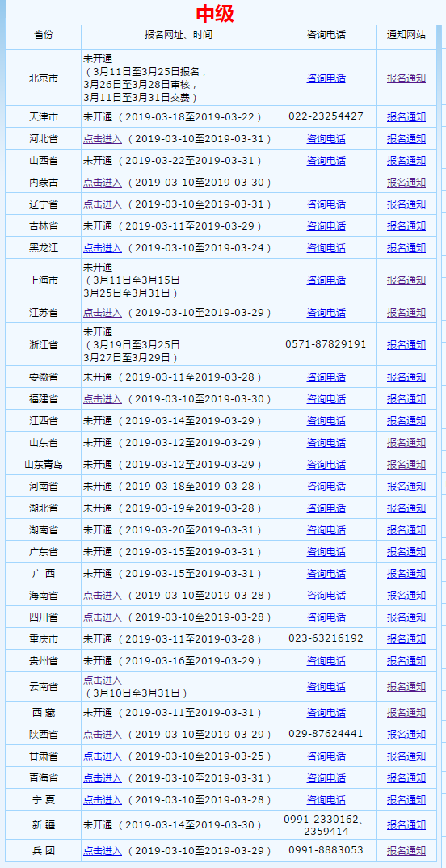Click 点击进入 for 福建省 registration
The image size is (446, 868).
tap(103, 399)
